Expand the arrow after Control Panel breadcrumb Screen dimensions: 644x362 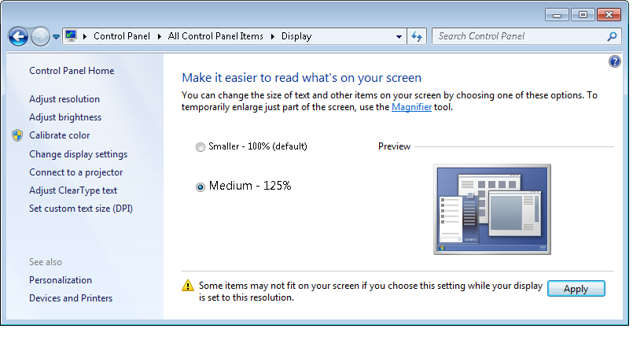click(x=160, y=36)
